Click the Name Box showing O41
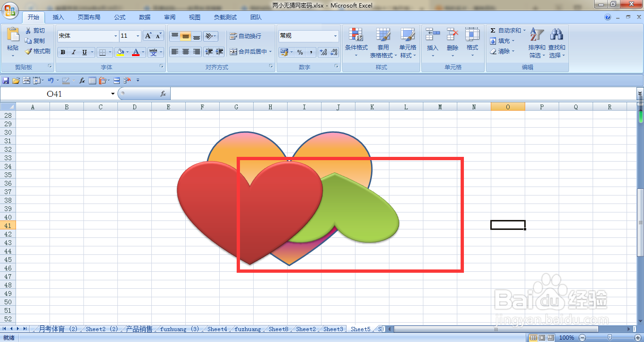Viewport: 644px width, 342px height. point(55,94)
